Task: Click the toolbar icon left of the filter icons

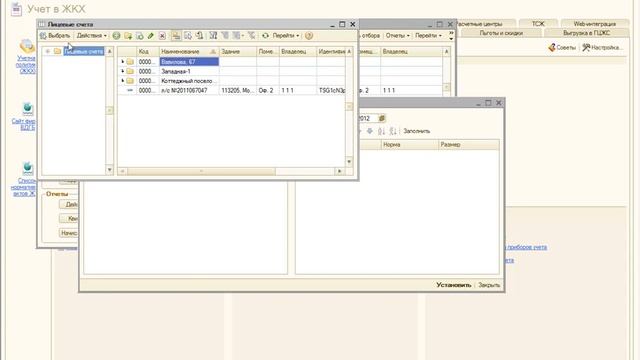Action: (199, 36)
